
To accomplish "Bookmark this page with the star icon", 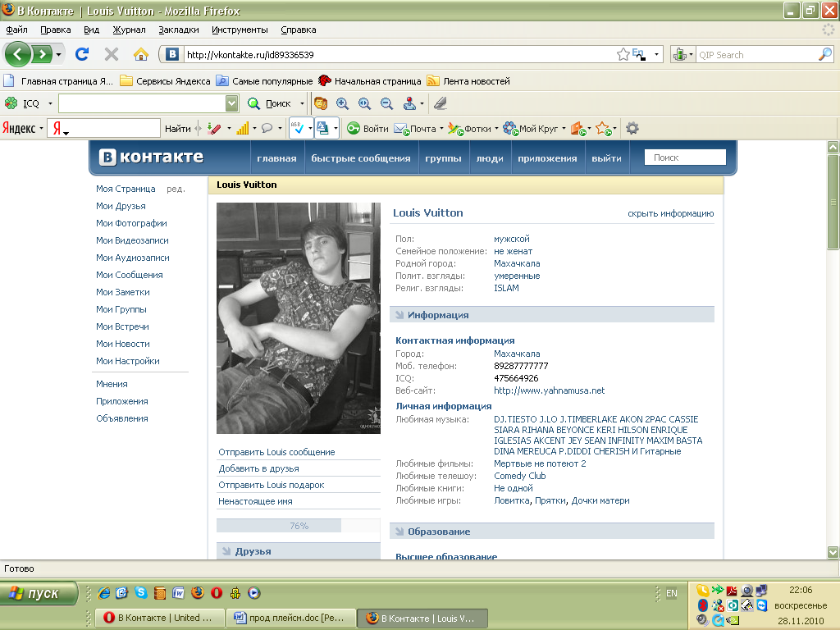I will click(x=623, y=54).
